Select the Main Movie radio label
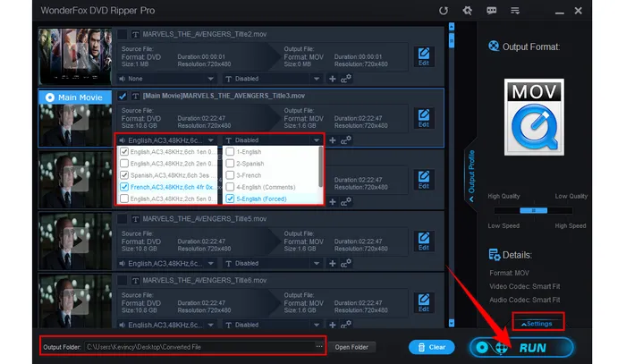This screenshot has width=626, height=364. [74, 97]
